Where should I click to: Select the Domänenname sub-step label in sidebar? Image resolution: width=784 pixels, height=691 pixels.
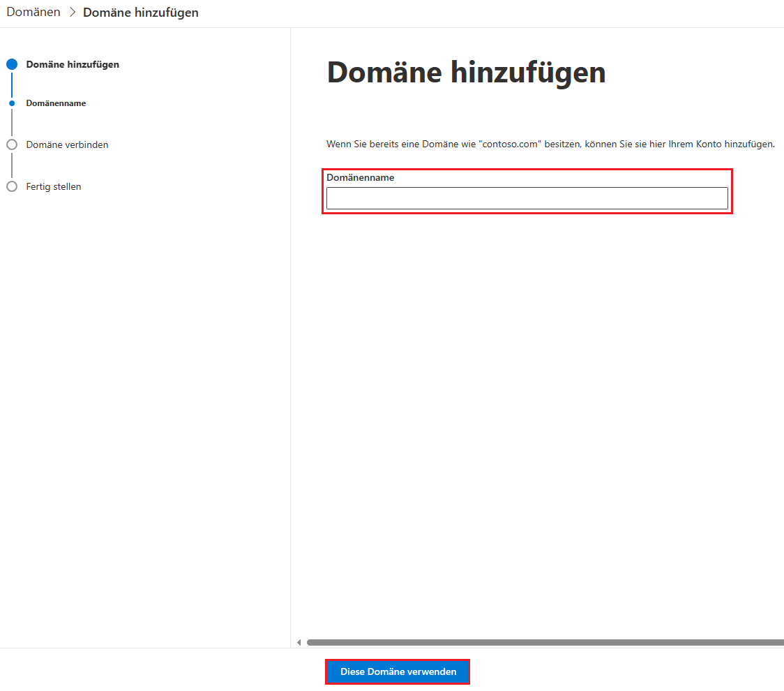coord(56,103)
